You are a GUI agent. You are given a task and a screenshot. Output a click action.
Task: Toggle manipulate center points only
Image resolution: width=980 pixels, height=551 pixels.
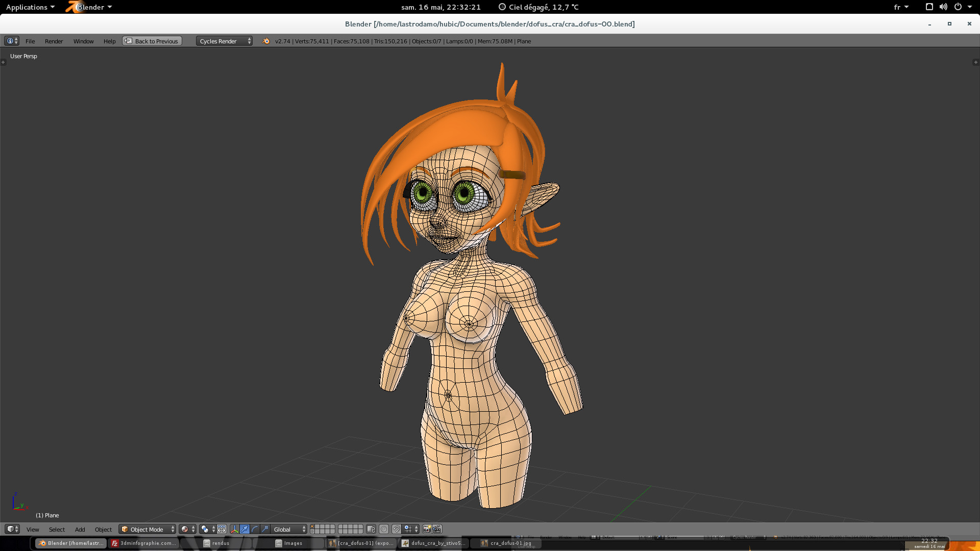pyautogui.click(x=222, y=529)
